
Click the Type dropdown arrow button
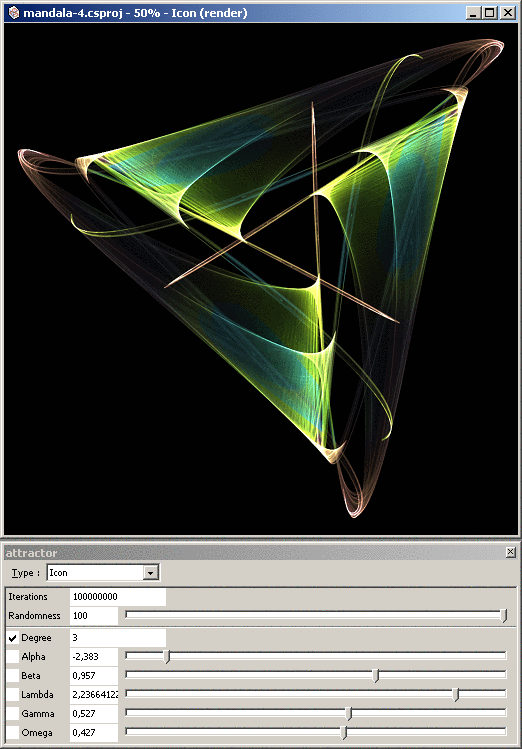[150, 572]
